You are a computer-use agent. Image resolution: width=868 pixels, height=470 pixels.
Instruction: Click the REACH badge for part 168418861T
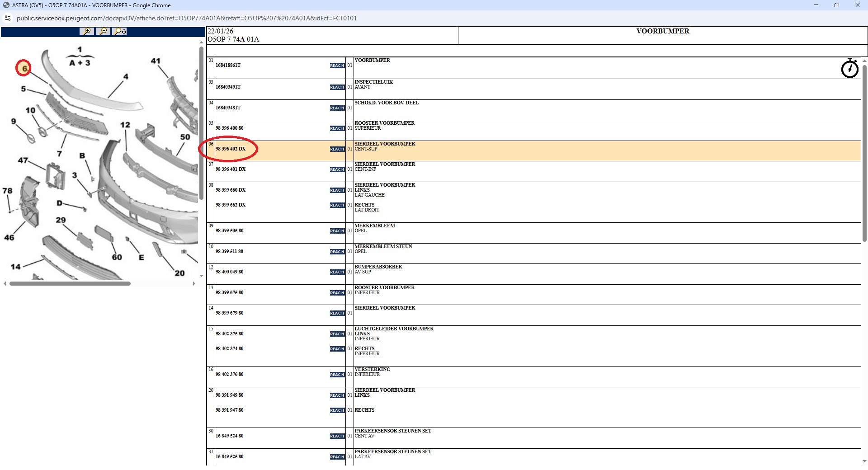(337, 66)
